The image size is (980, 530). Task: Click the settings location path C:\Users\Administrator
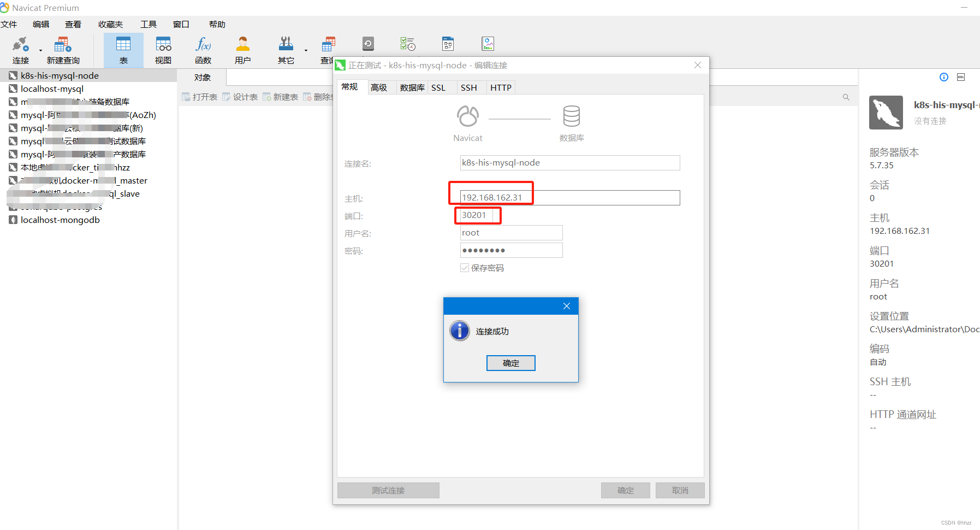point(924,329)
